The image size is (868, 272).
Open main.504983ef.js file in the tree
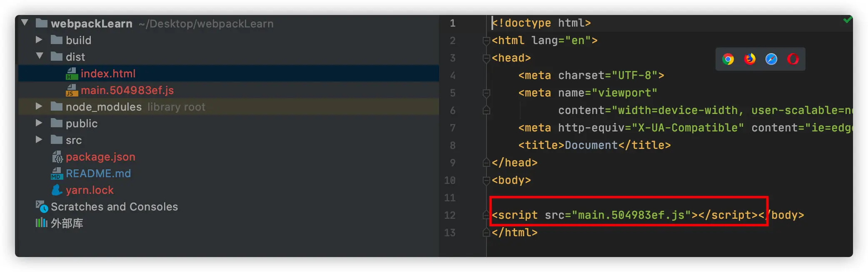coord(127,90)
